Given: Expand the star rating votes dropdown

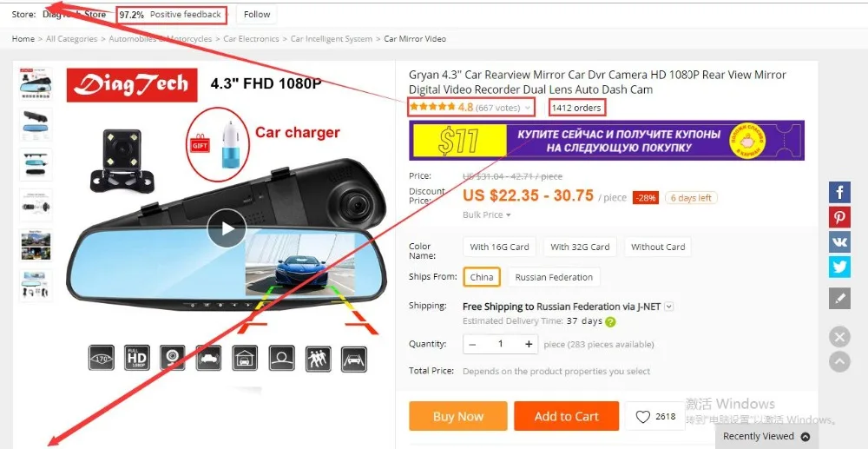Looking at the screenshot, I should click(x=528, y=108).
